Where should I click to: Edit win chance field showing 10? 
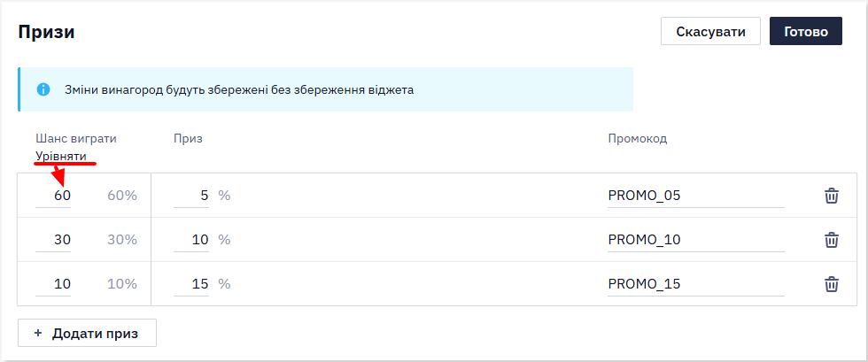point(53,284)
